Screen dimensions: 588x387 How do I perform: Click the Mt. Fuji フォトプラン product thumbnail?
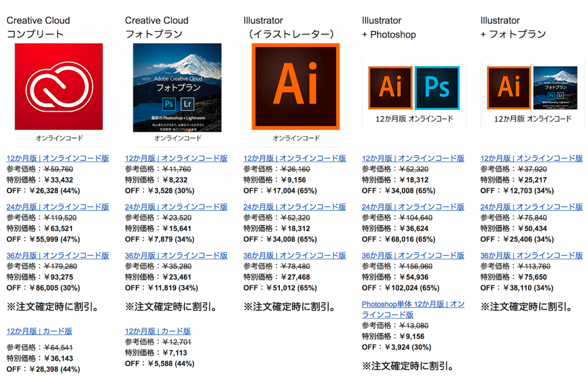(176, 88)
